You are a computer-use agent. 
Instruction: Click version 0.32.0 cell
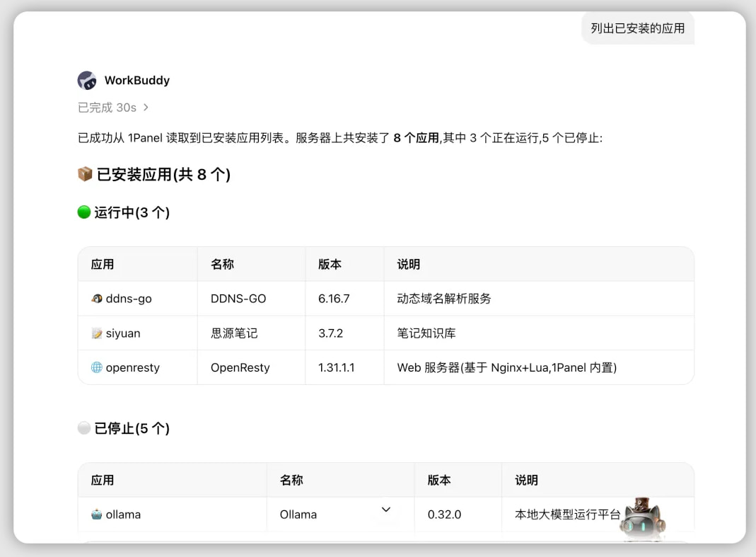[x=444, y=515]
